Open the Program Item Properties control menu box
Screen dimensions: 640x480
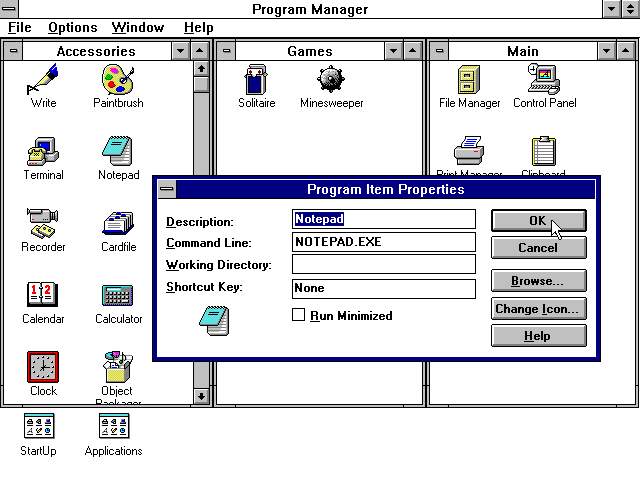(167, 189)
